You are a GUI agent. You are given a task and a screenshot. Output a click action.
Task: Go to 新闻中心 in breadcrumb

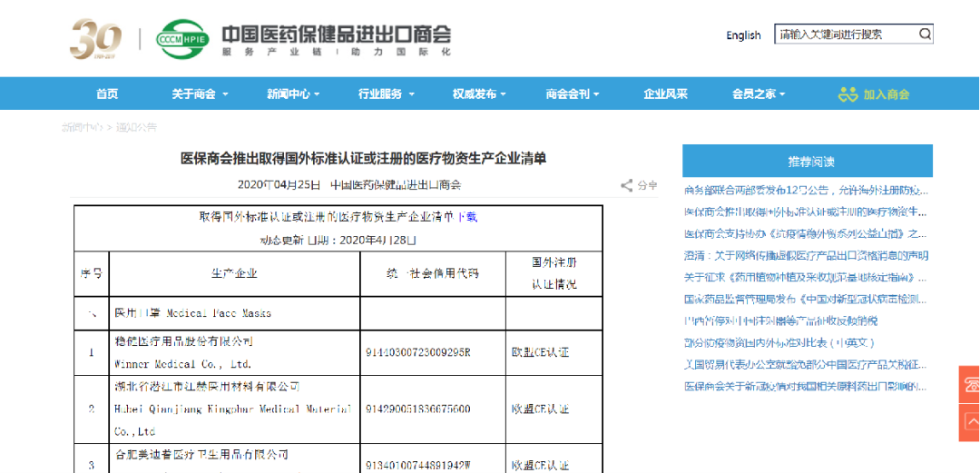click(82, 127)
